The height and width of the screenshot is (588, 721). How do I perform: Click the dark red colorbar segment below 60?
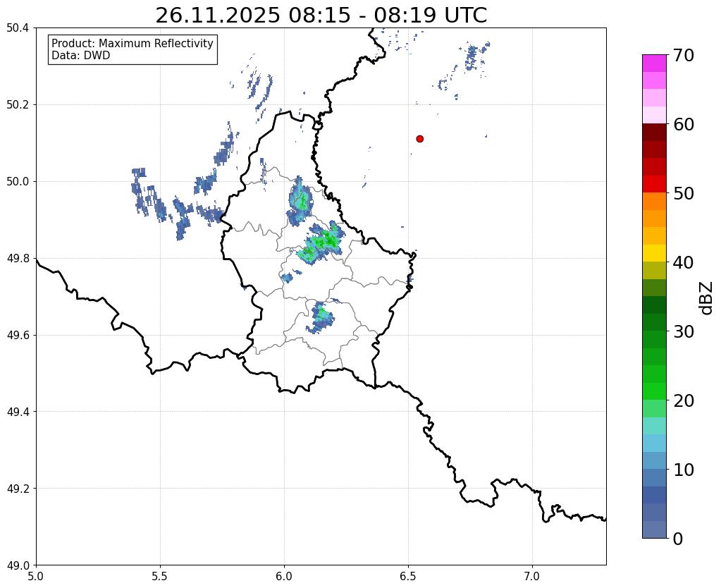[654, 132]
